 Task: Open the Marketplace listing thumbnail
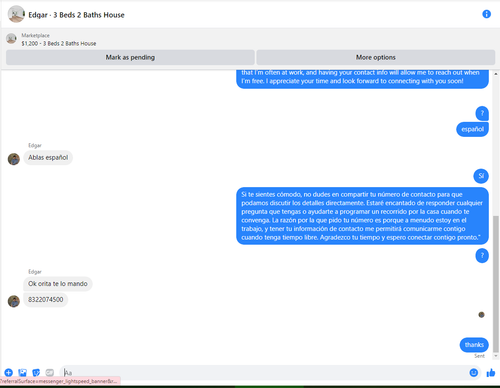(11, 39)
